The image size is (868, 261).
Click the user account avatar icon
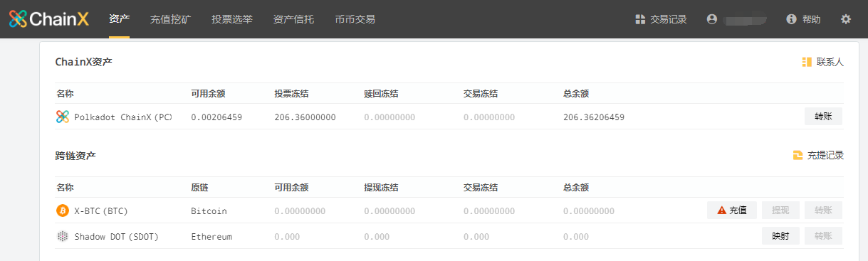711,19
